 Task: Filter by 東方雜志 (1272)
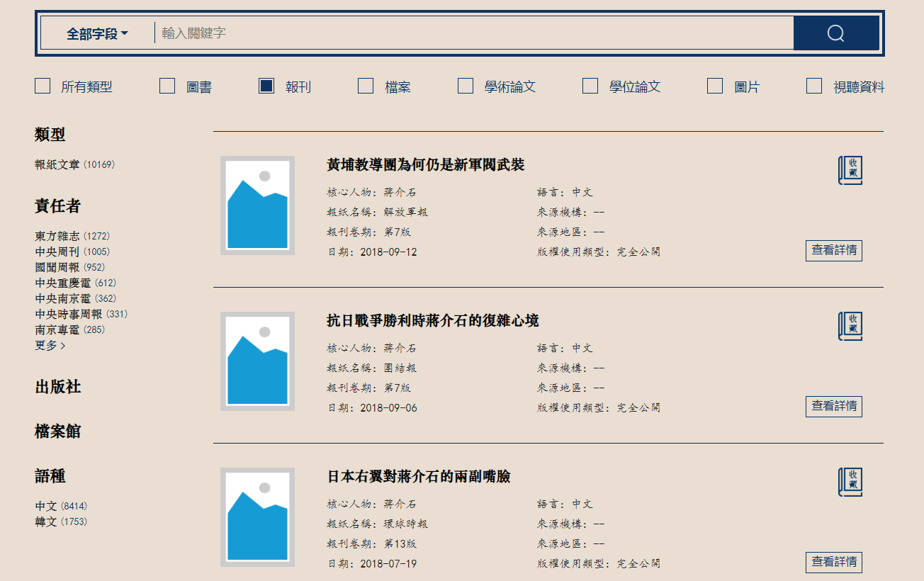coord(72,236)
